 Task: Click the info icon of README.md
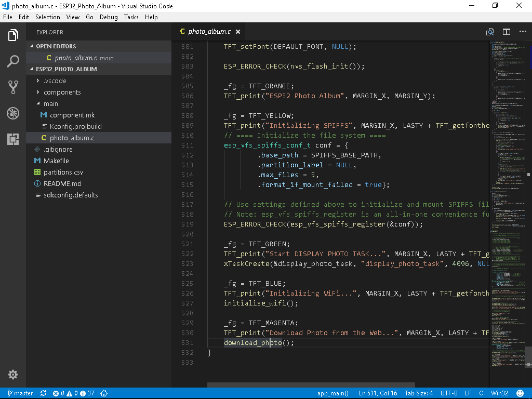[37, 183]
